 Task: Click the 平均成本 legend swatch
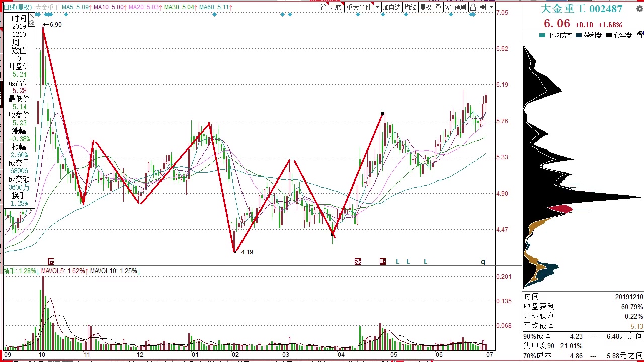[x=542, y=35]
